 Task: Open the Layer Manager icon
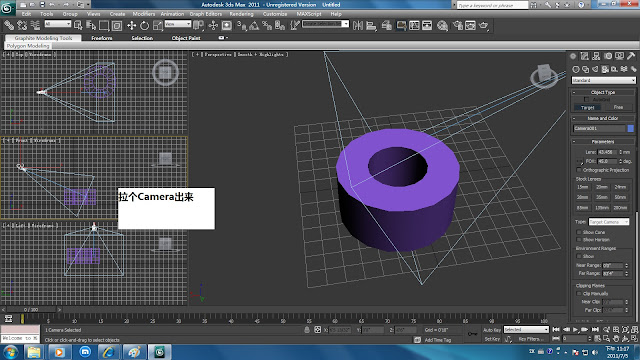coord(387,26)
